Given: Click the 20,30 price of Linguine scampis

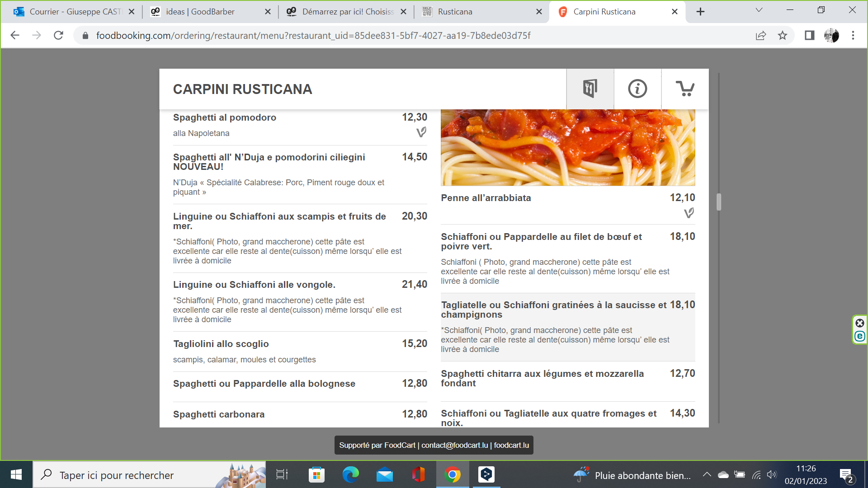Looking at the screenshot, I should coord(415,216).
